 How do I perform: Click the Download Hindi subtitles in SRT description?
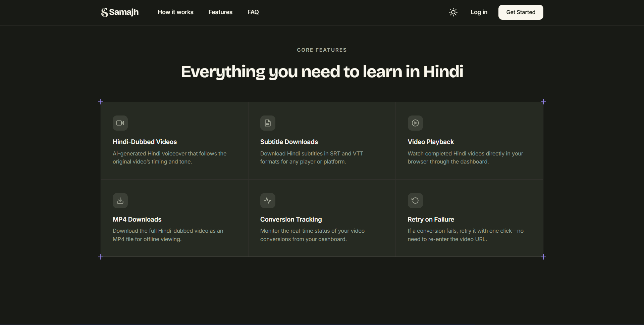click(312, 157)
